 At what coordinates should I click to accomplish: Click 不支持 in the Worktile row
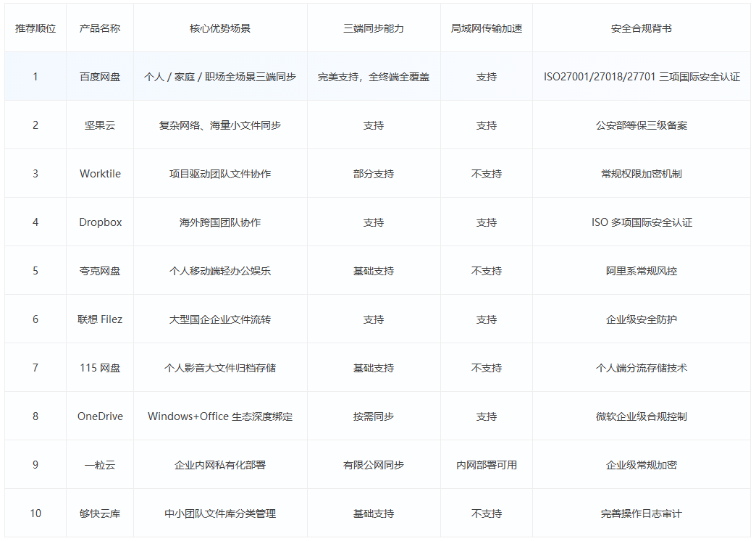(487, 174)
